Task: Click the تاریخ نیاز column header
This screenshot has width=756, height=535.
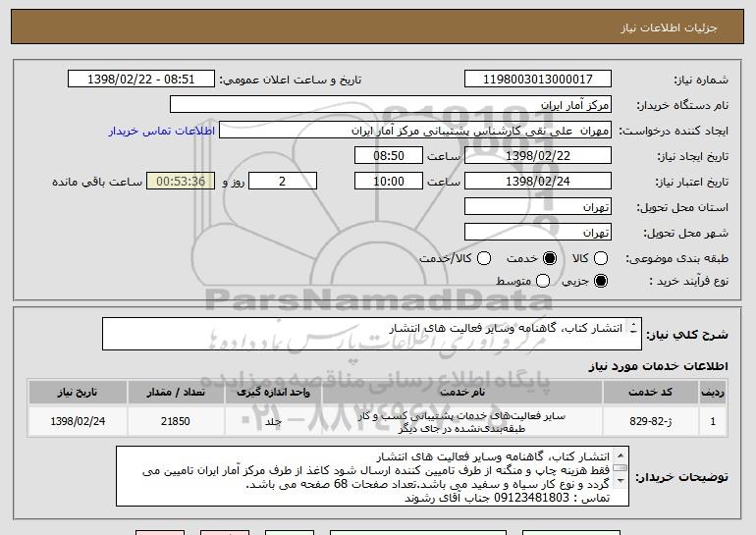Action: point(78,393)
